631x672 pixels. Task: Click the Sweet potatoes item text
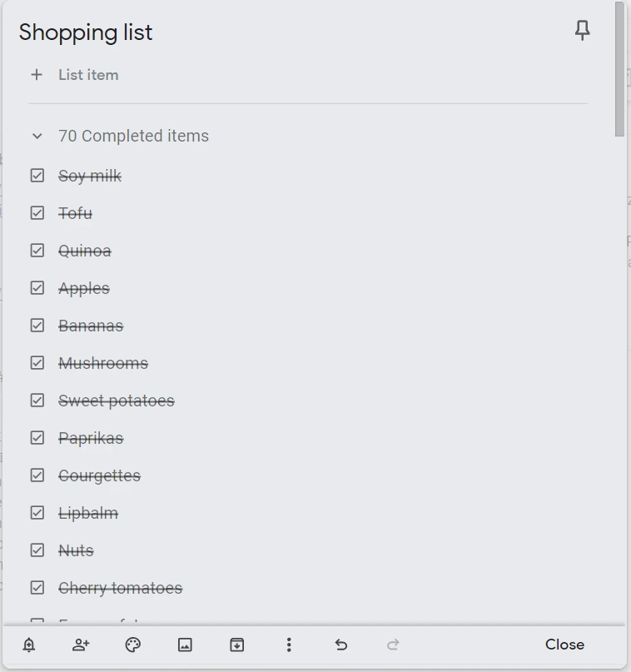(x=117, y=401)
